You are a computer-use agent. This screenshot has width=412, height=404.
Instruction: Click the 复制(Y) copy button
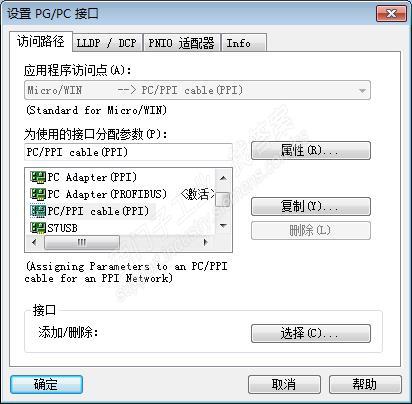coord(311,206)
